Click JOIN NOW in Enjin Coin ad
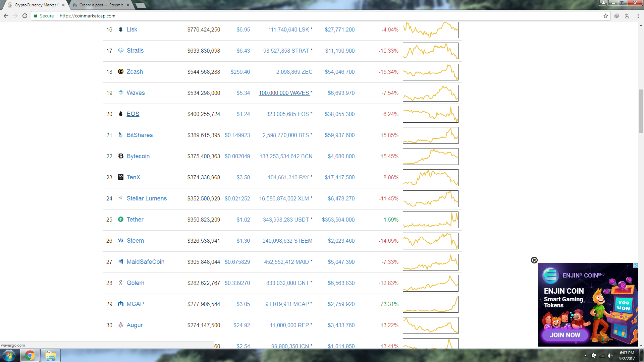 565,335
